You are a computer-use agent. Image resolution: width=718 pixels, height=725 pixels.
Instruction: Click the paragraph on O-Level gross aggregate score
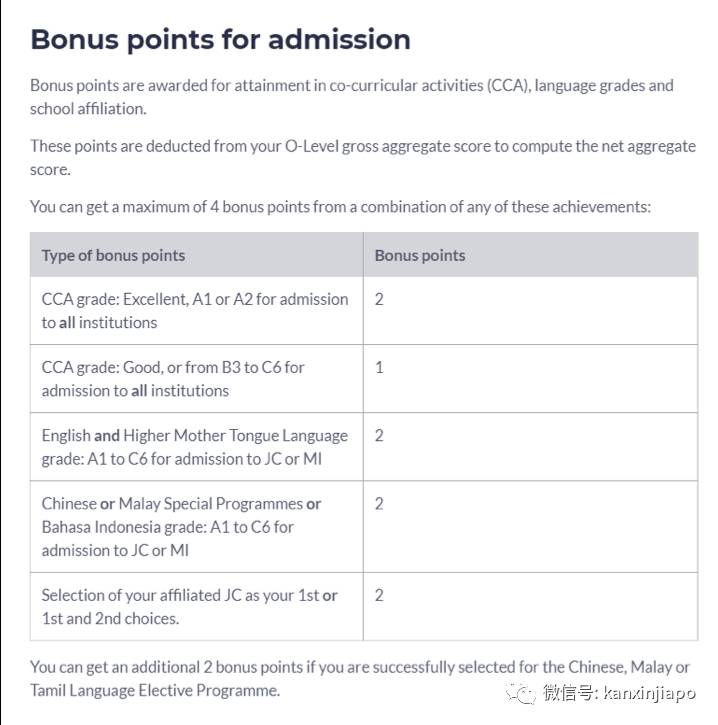click(362, 157)
